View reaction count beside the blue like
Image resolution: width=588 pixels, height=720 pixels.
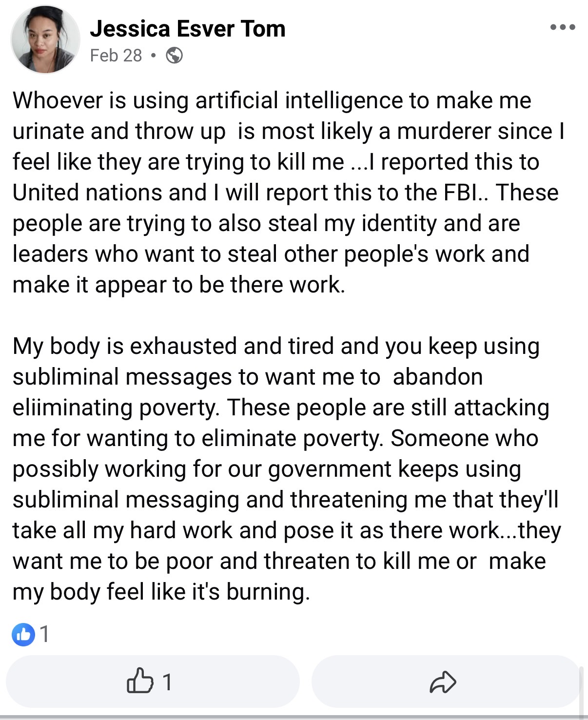tap(44, 634)
